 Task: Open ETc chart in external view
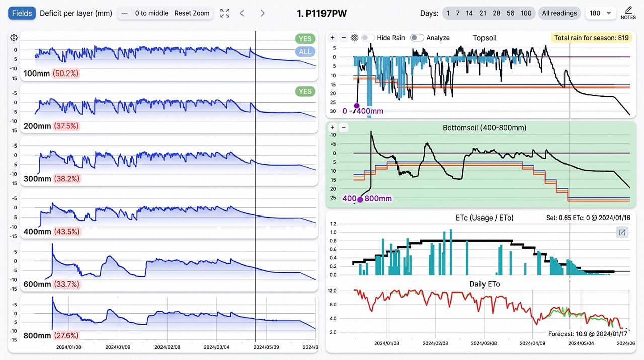click(x=622, y=232)
